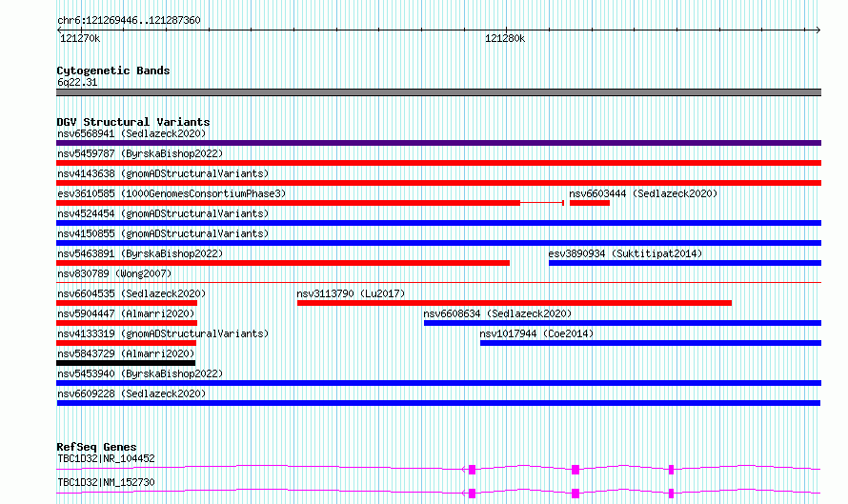This screenshot has width=848, height=504.
Task: Click the 121270k ruler label
Action: tap(80, 38)
